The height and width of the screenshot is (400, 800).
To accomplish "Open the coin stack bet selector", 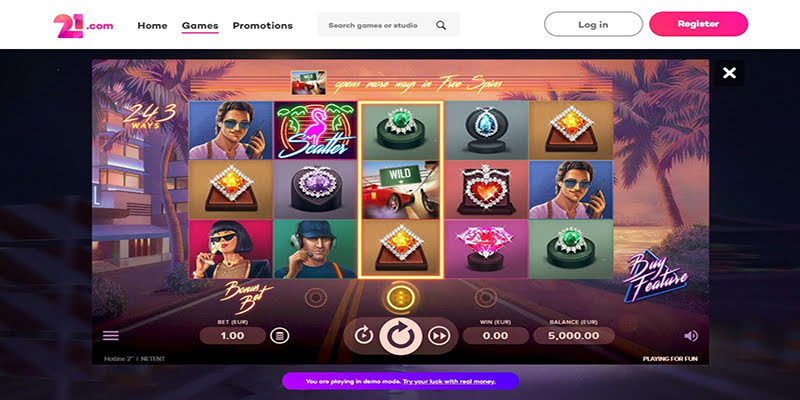I will [x=280, y=336].
